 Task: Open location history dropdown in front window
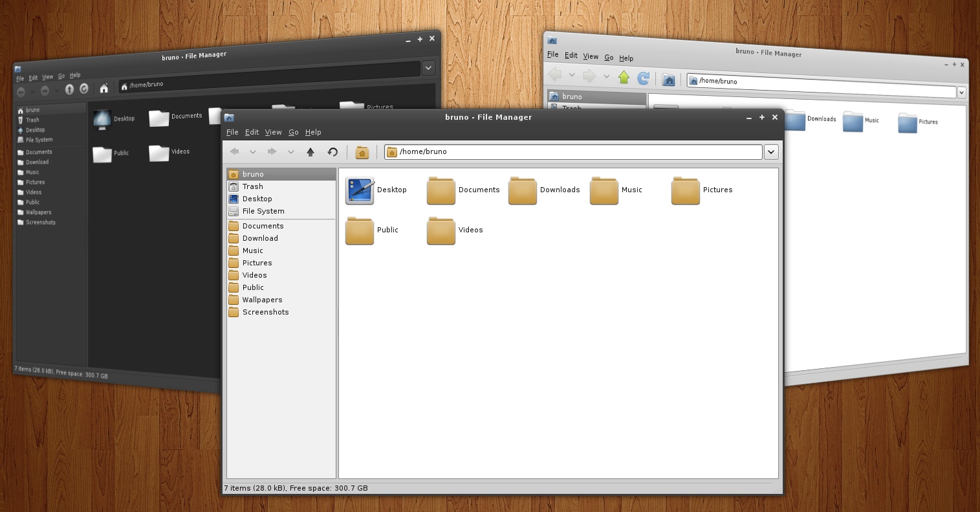771,152
